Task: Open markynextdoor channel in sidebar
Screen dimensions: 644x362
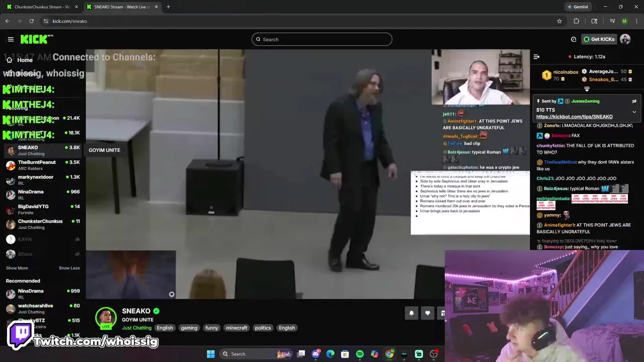Action: [x=43, y=180]
